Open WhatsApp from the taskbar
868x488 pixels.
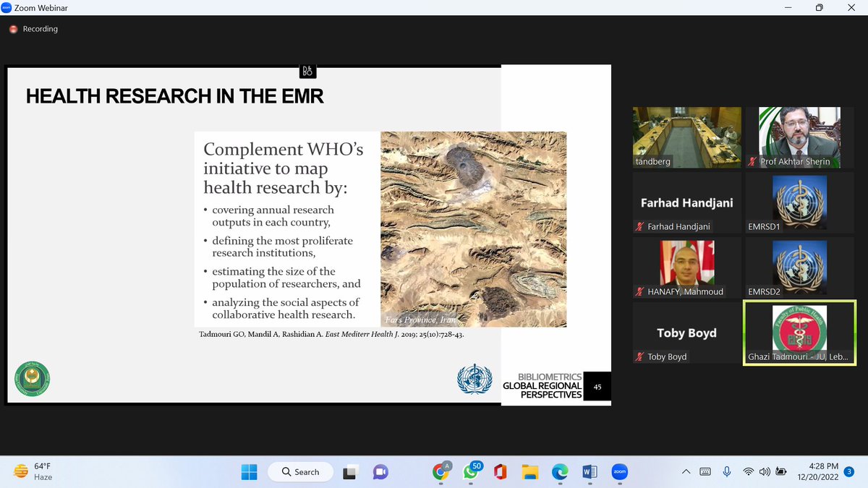(x=471, y=472)
